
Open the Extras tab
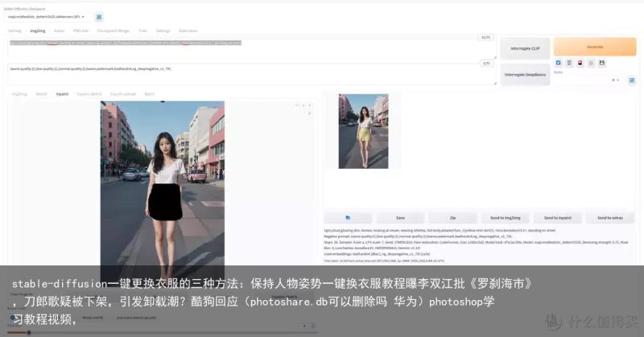click(59, 31)
